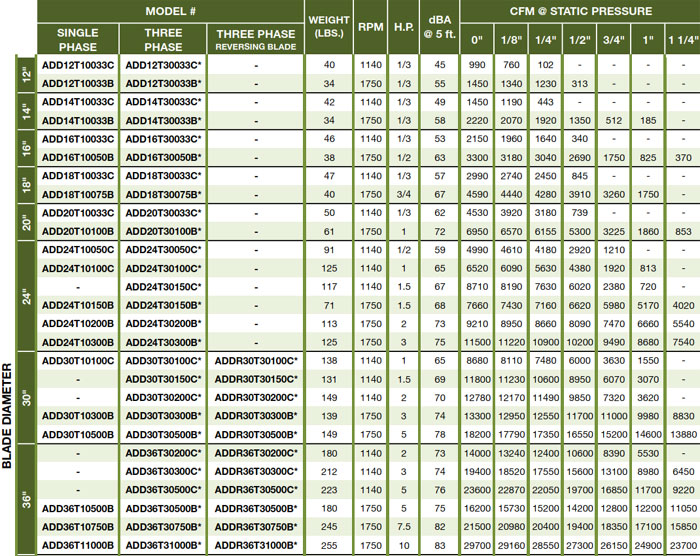The image size is (700, 556).
Task: Click single phase model ADD14T10033C
Action: 78,102
